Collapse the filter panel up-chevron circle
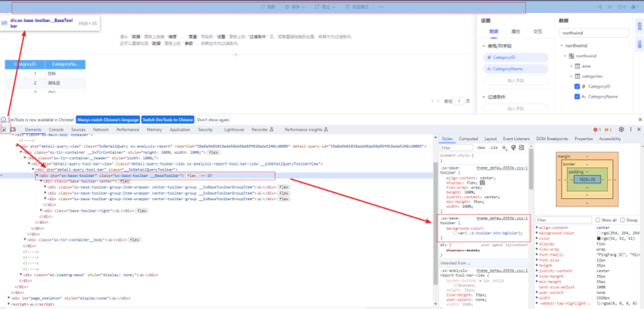This screenshot has height=309, width=644. pos(235,54)
